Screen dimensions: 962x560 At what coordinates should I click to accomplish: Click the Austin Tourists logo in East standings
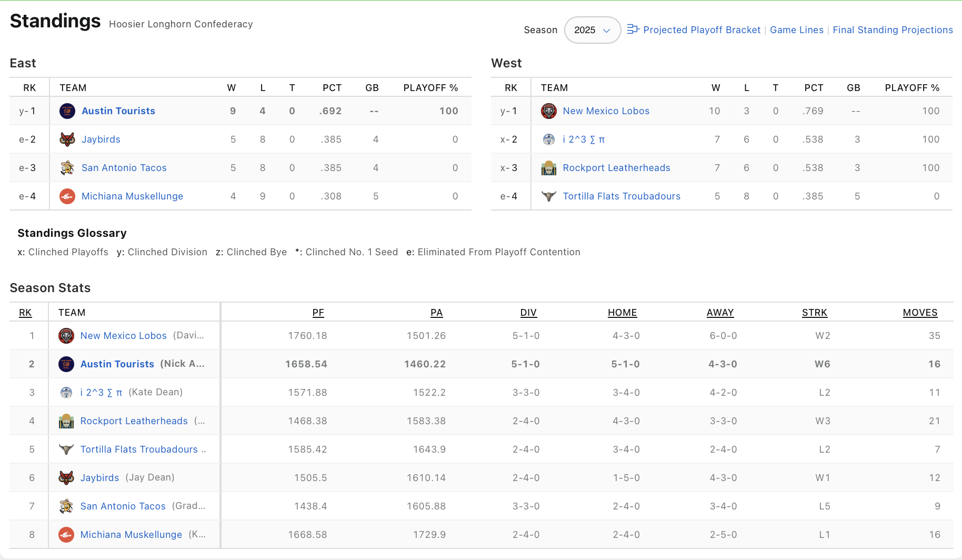(x=67, y=111)
